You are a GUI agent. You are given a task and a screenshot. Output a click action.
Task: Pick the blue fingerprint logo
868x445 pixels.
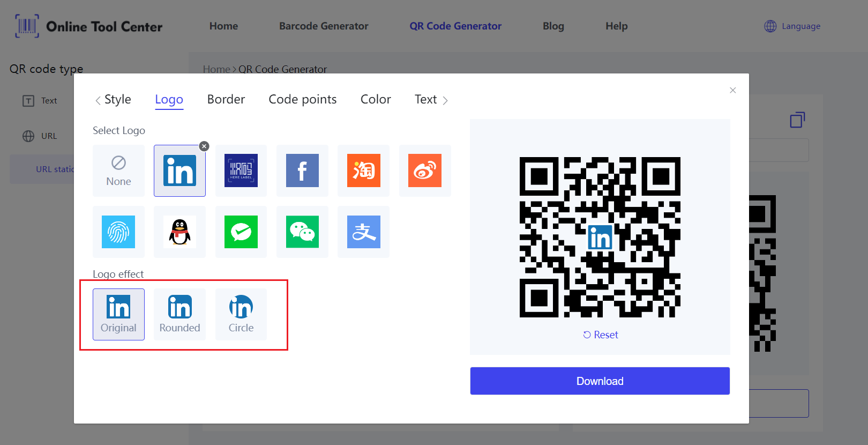118,232
